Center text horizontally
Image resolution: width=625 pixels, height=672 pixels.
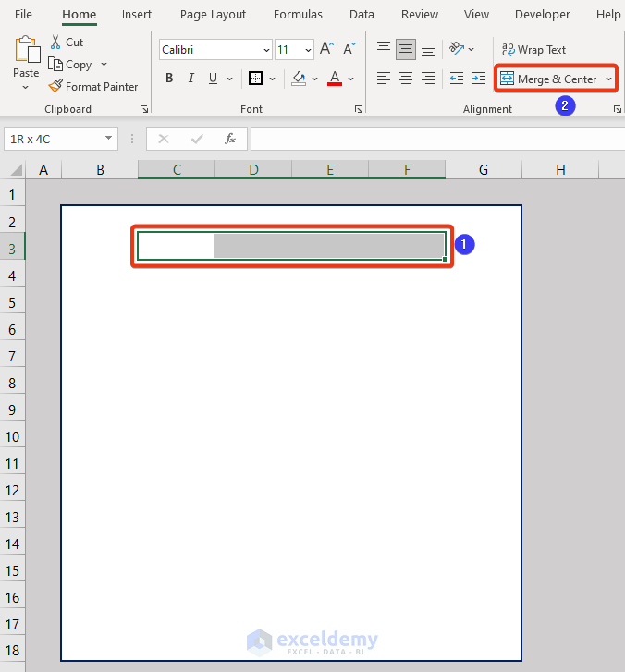[x=406, y=79]
